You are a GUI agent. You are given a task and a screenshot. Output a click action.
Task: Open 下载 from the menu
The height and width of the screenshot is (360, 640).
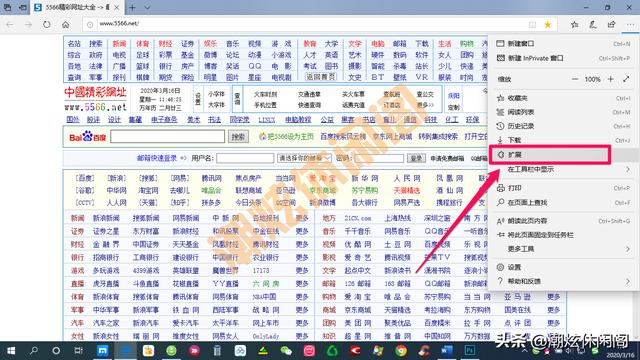point(563,140)
